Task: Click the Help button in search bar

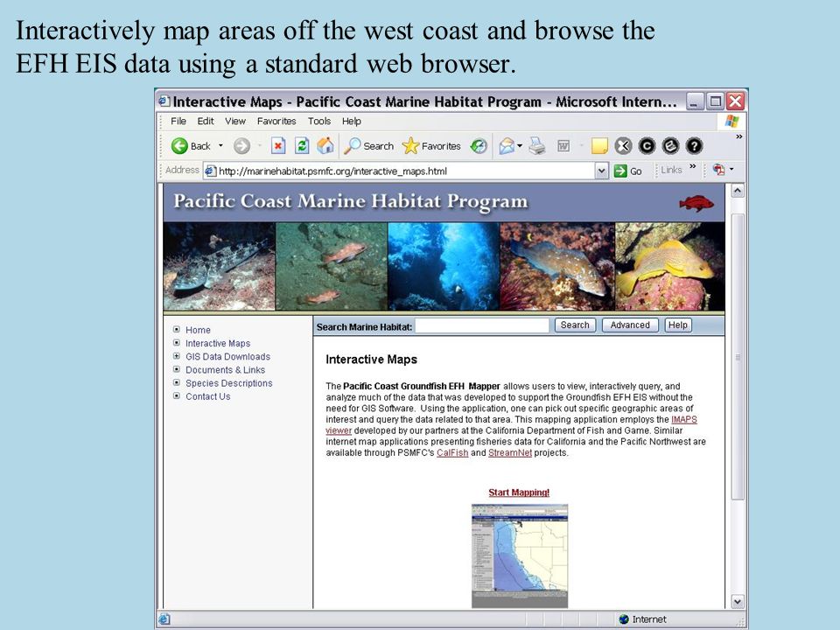Action: click(x=677, y=325)
